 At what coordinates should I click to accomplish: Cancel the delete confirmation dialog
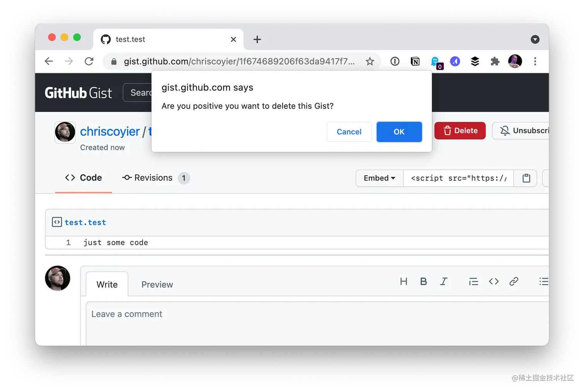point(349,132)
